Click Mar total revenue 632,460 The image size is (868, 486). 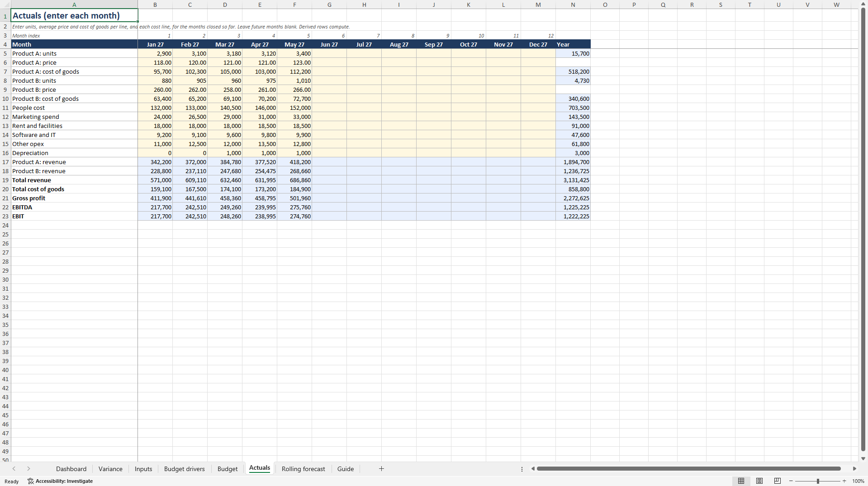[225, 180]
